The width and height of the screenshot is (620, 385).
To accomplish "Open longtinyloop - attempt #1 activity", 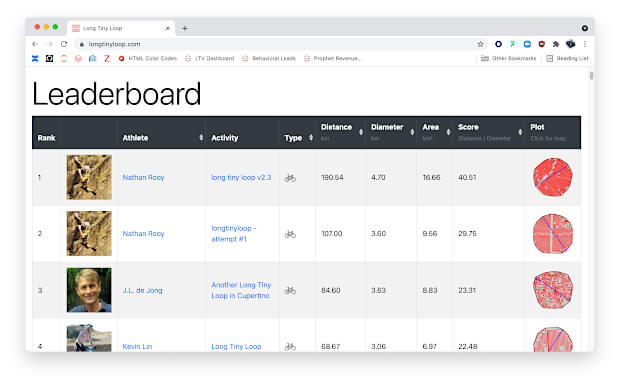I will click(x=233, y=234).
